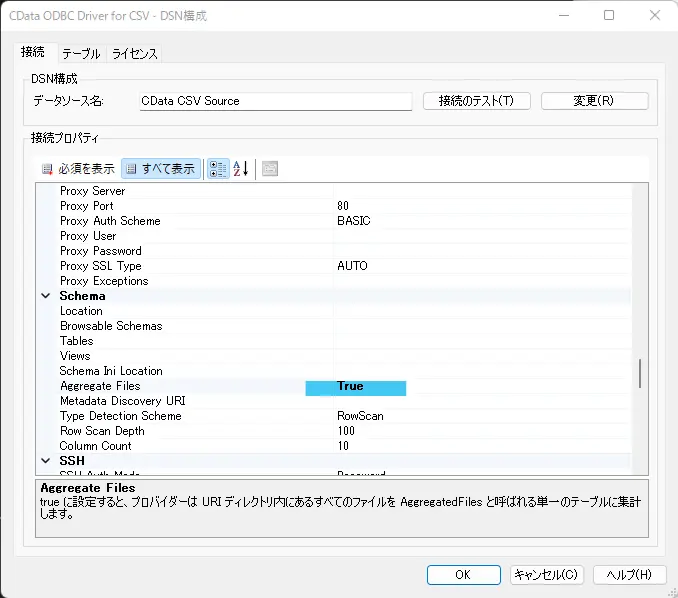This screenshot has width=678, height=598.
Task: Open the ライセンス tab
Action: click(x=134, y=54)
